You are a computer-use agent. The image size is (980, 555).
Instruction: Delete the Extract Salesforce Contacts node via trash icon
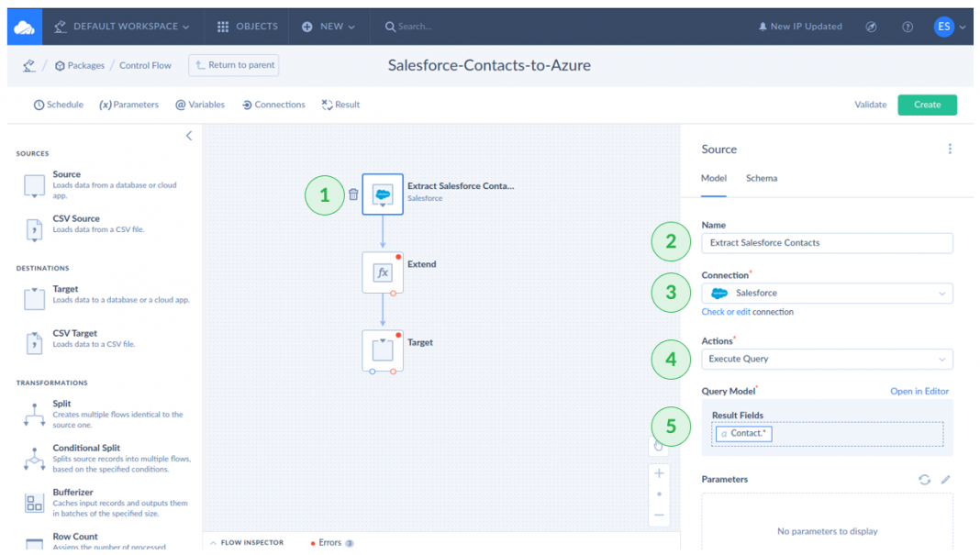(x=353, y=194)
